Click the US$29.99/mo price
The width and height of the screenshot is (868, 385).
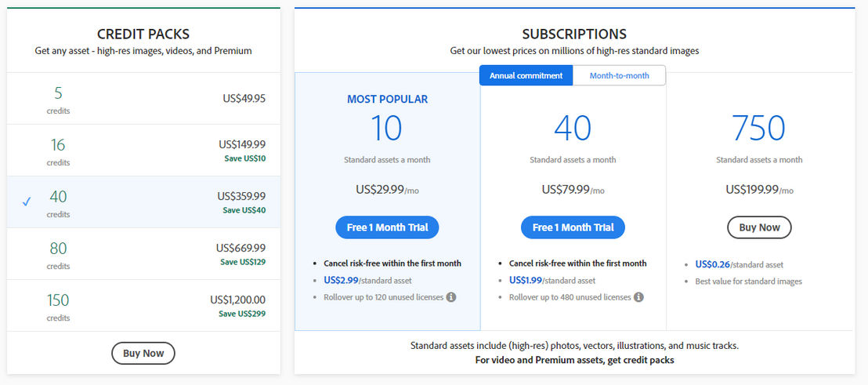(x=388, y=190)
